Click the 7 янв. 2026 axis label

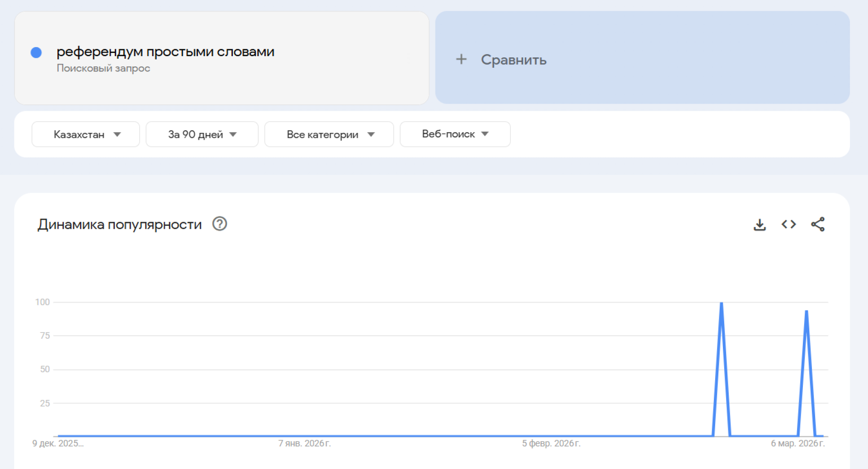(x=304, y=443)
